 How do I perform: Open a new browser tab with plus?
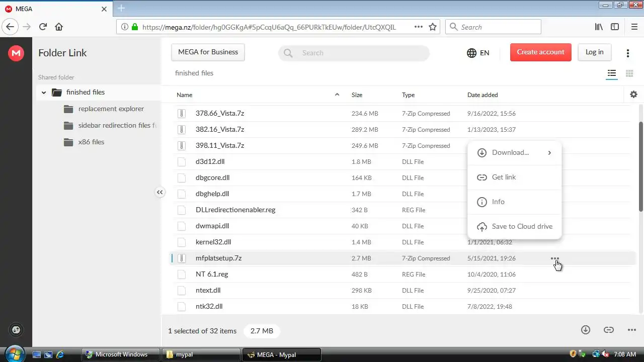click(x=121, y=9)
